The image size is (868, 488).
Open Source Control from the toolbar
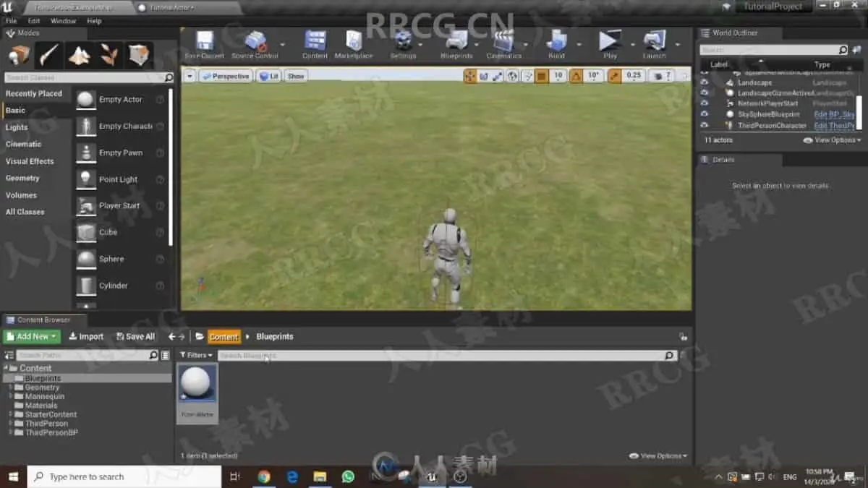pos(255,45)
